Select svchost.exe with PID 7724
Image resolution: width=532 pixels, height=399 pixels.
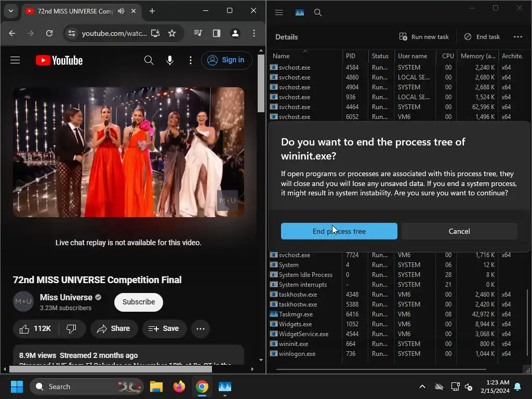397,255
